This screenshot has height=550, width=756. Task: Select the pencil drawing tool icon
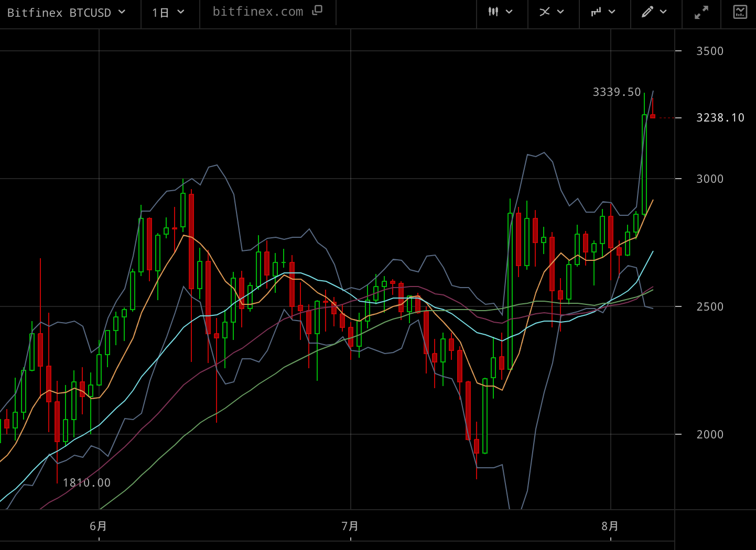pos(647,12)
